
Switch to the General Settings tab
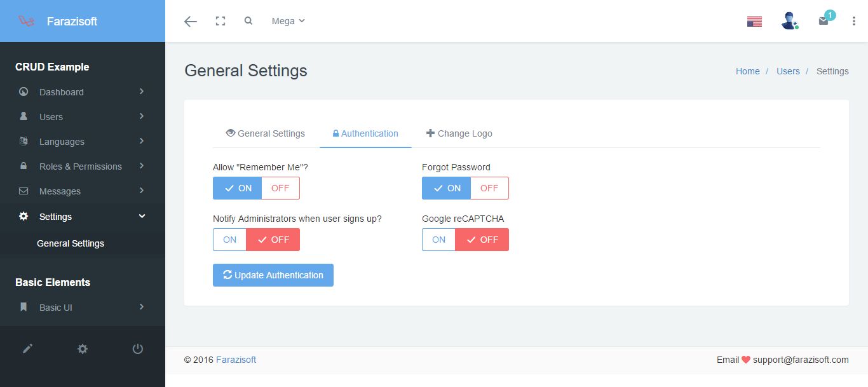(x=266, y=133)
